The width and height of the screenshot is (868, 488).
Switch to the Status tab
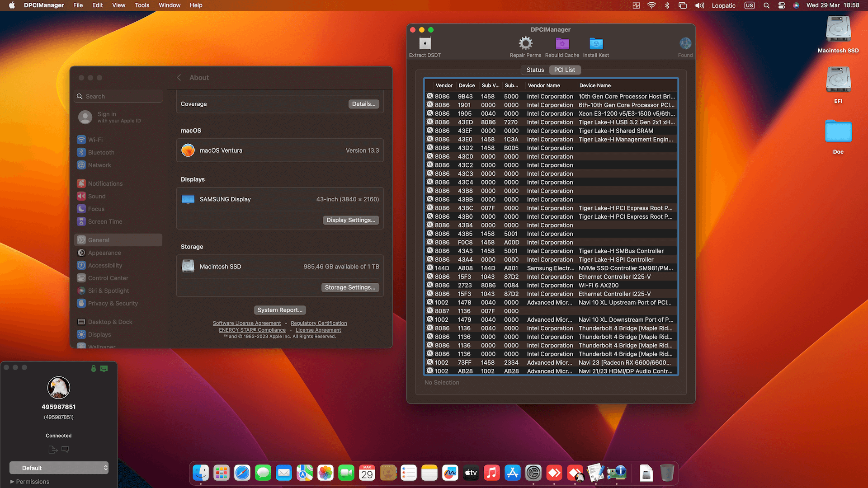tap(535, 70)
